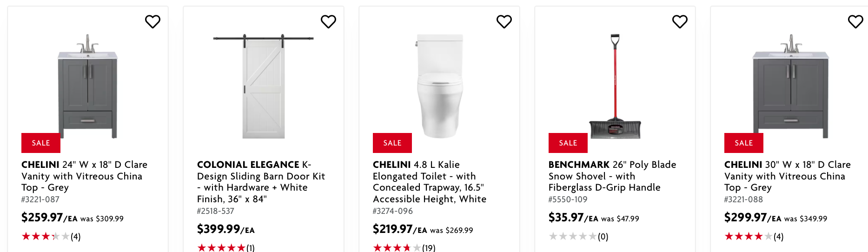Open CHELINI 24" W x 18" D Clare Vanity link
This screenshot has width=868, height=252.
point(84,176)
